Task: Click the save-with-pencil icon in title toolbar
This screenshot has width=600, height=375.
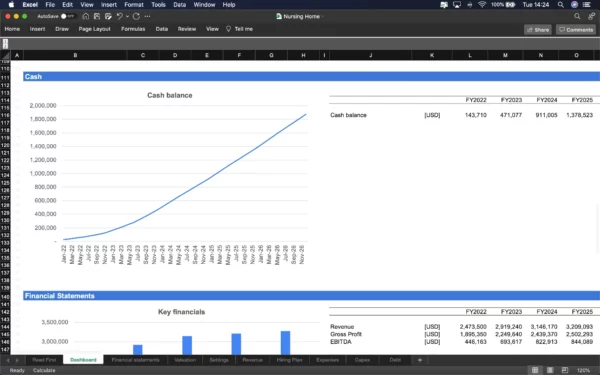Action: (108, 16)
